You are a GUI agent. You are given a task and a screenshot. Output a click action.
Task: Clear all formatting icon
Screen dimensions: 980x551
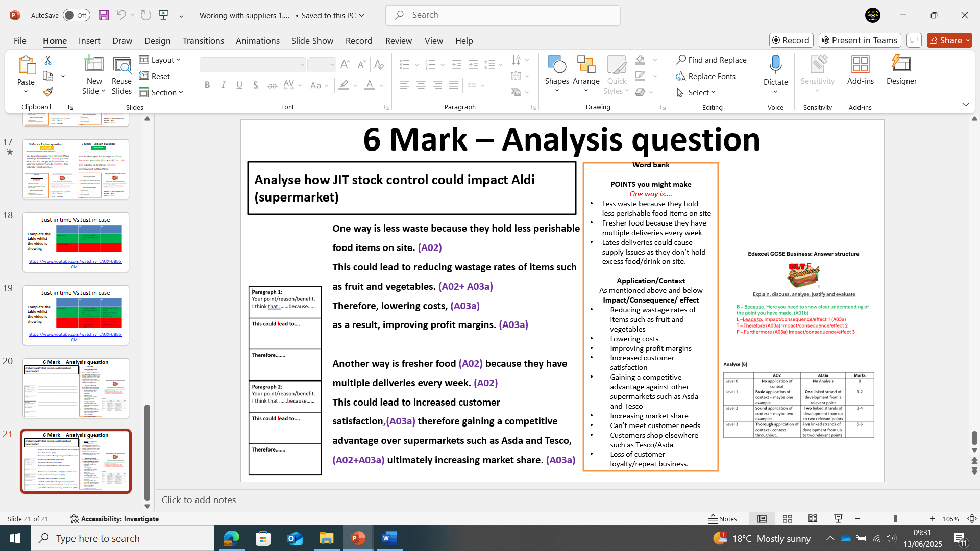pyautogui.click(x=379, y=64)
